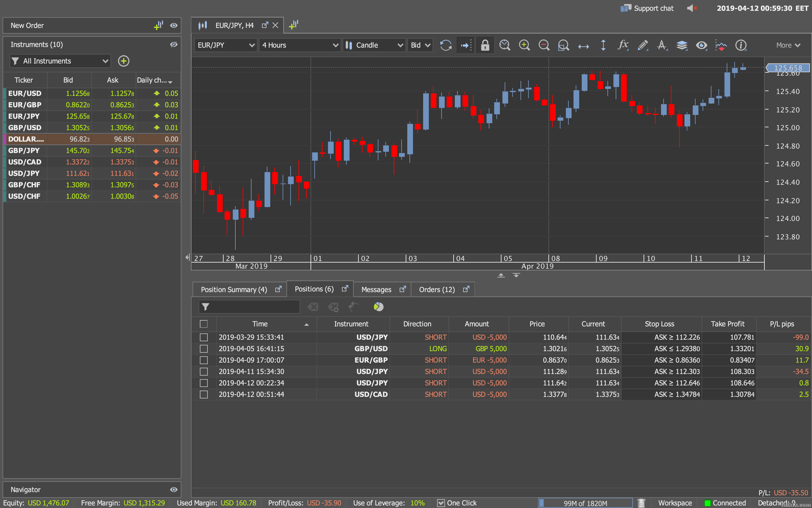This screenshot has height=508, width=812.
Task: Toggle Instruments panel visibility eye
Action: [x=174, y=44]
